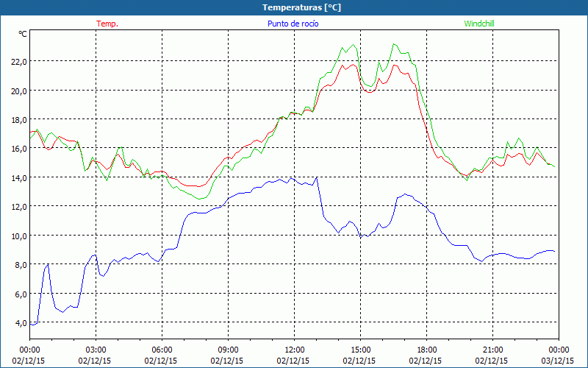Click the 15:00 time axis label
The height and width of the screenshot is (368, 588).
click(x=360, y=350)
